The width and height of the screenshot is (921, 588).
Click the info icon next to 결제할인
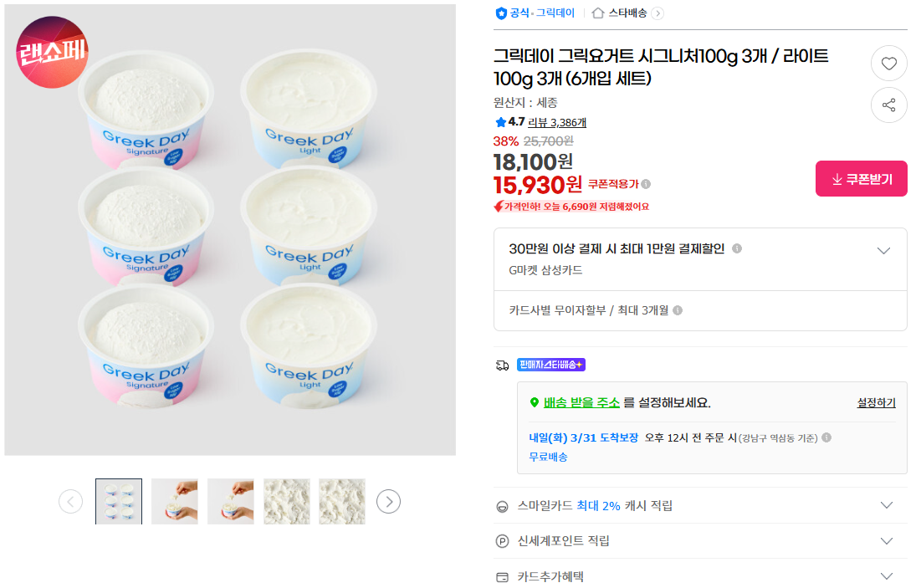pyautogui.click(x=737, y=248)
